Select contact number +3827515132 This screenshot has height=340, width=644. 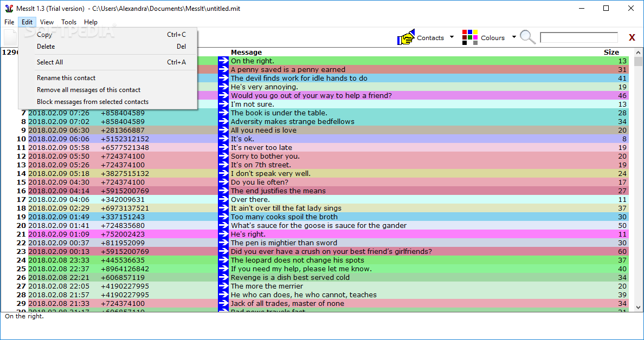coord(125,173)
